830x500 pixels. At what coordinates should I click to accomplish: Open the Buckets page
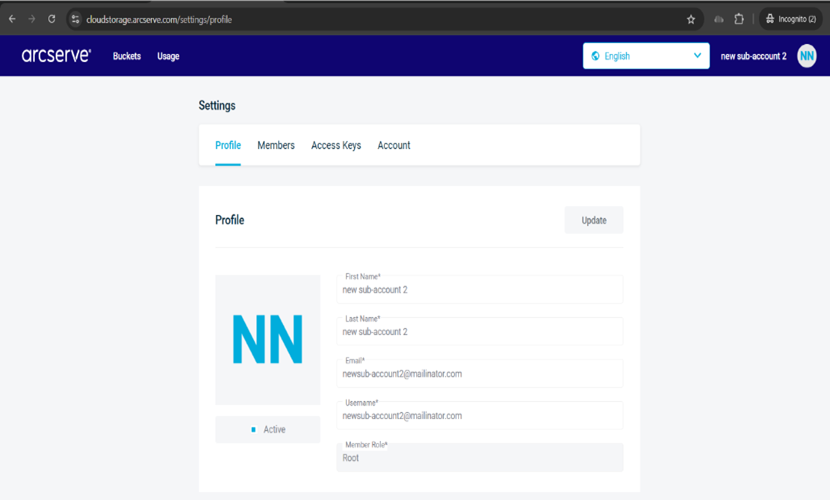127,56
